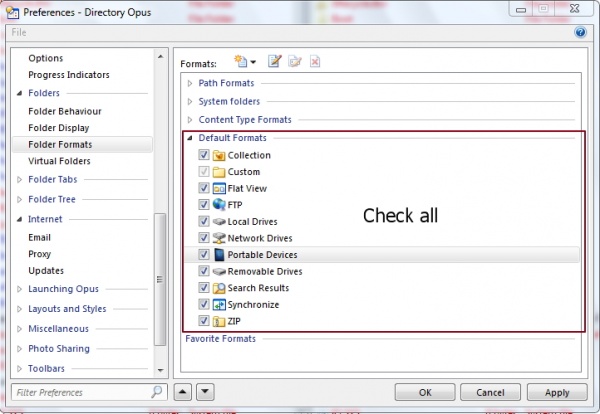Click the previous page up-arrow button
Viewport: 600px width, 414px height.
[183, 392]
